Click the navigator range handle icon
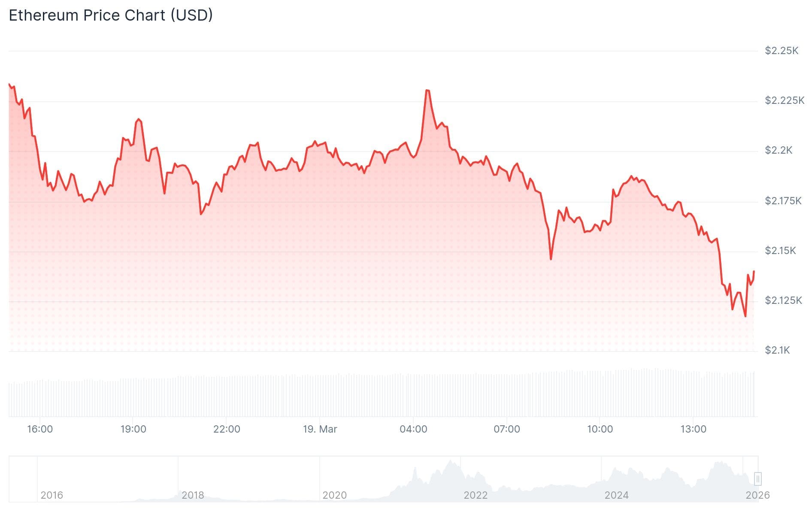Image resolution: width=812 pixels, height=515 pixels. pyautogui.click(x=757, y=479)
